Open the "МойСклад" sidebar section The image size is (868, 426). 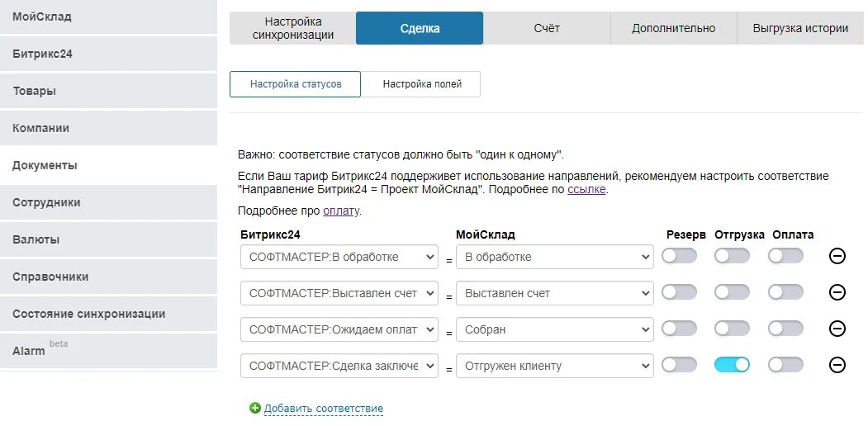(x=108, y=17)
